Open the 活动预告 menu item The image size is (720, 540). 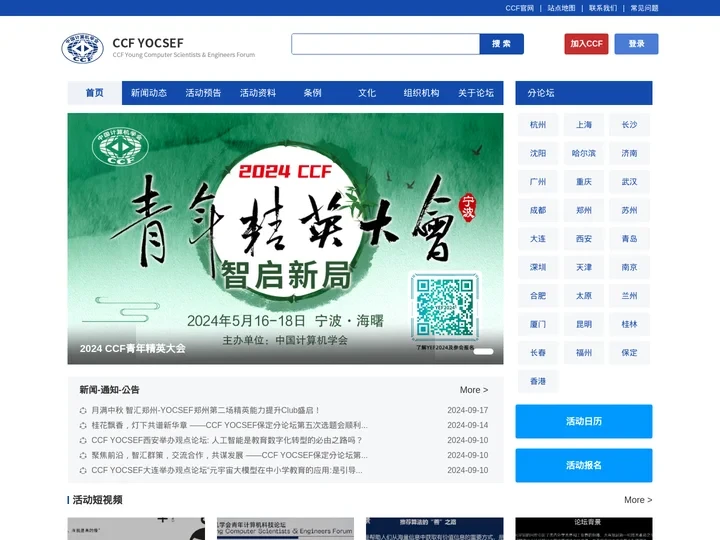(203, 93)
